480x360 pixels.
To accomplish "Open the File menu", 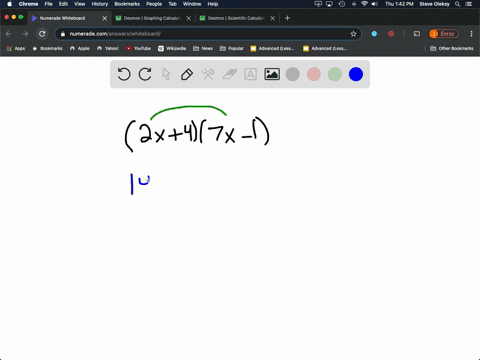I will point(49,4).
